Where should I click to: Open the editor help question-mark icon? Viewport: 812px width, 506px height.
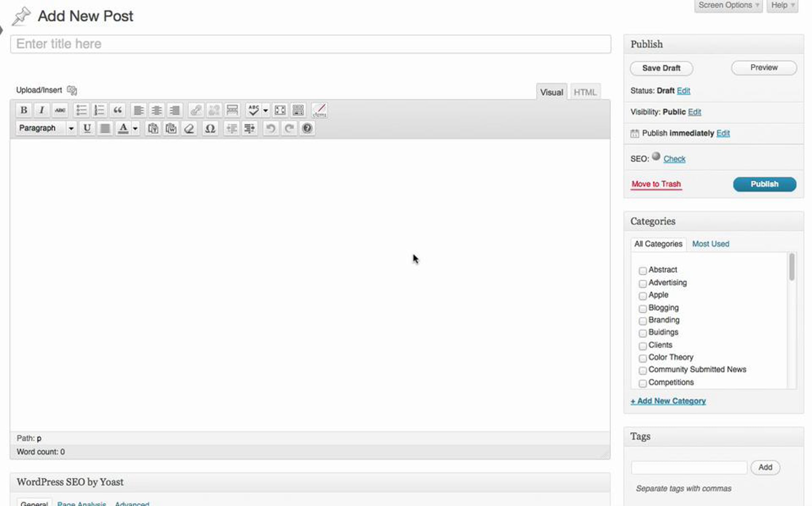tap(307, 129)
